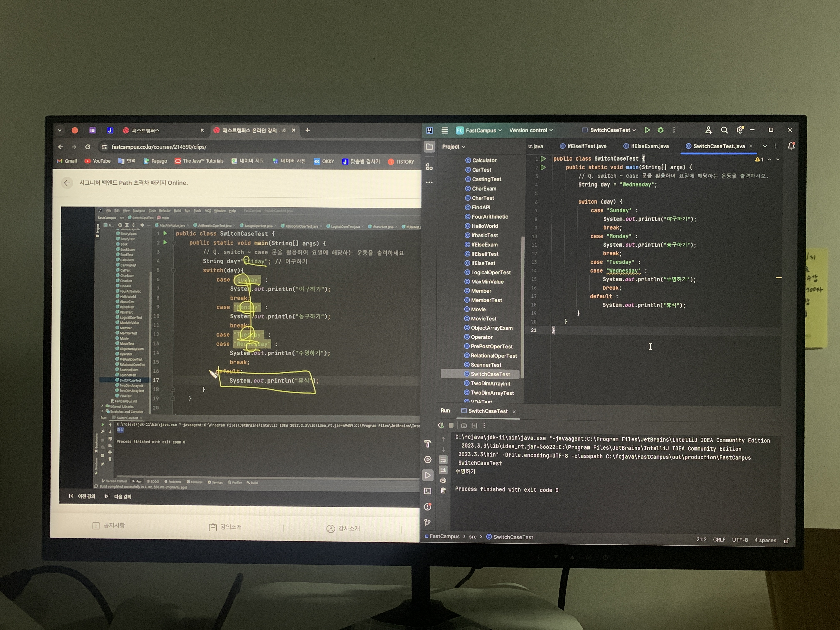Image resolution: width=840 pixels, height=630 pixels.
Task: Toggle read-only lock in status bar
Action: 786,541
